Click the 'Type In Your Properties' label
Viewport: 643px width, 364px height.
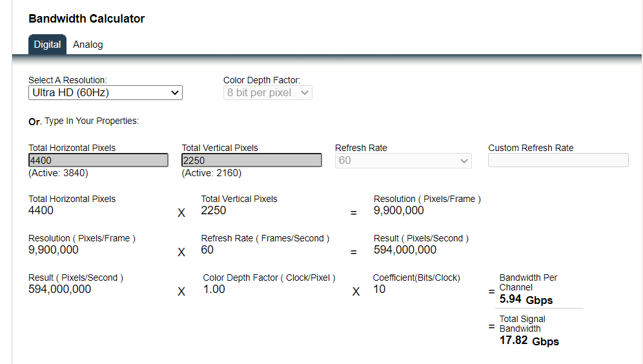pyautogui.click(x=91, y=121)
